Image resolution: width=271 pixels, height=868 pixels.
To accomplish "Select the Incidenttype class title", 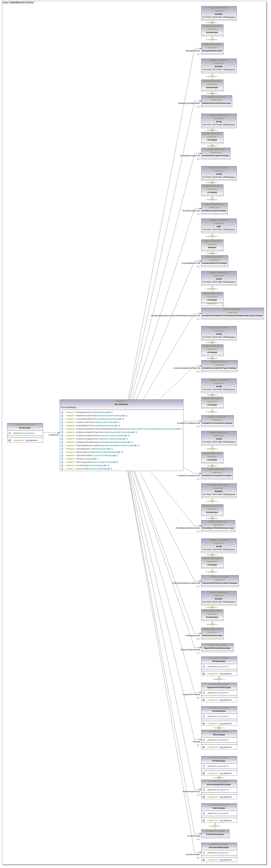I will coord(25,428).
